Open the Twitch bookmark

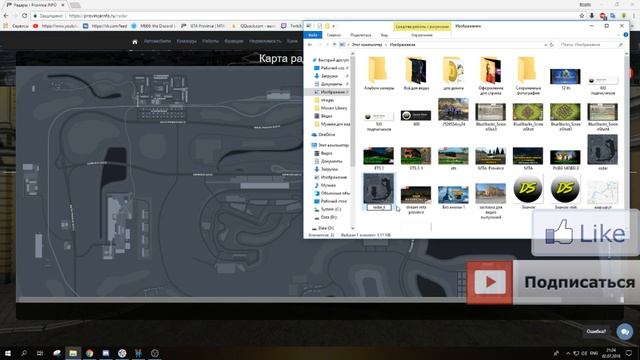pos(291,26)
